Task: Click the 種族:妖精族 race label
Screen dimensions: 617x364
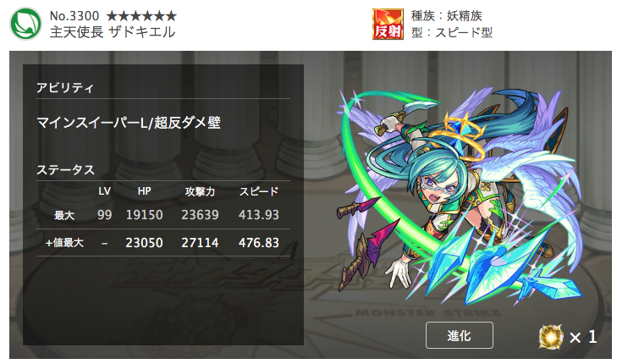Action: (447, 16)
